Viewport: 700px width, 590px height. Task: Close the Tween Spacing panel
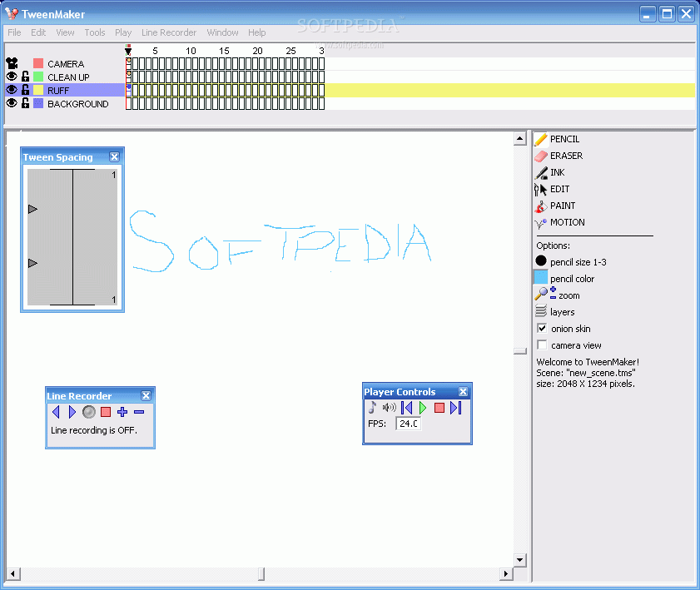pos(114,156)
